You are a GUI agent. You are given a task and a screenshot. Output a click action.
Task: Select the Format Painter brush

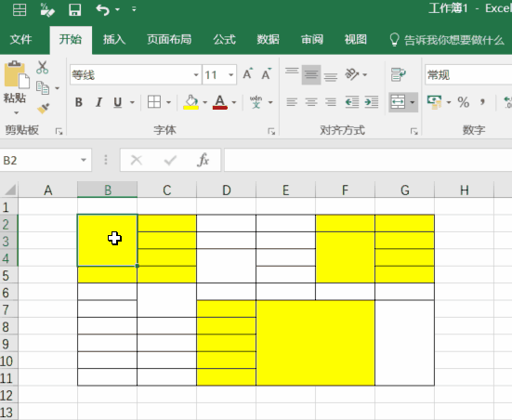click(x=43, y=109)
